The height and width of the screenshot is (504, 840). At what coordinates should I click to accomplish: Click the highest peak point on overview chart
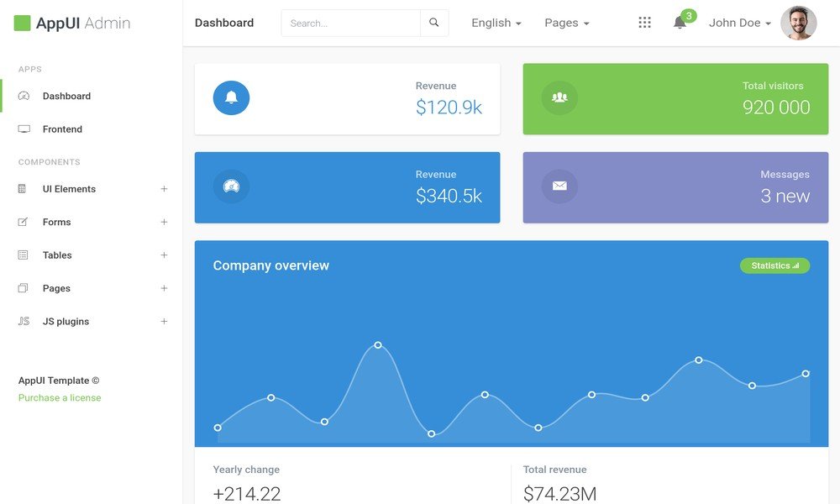tap(378, 345)
